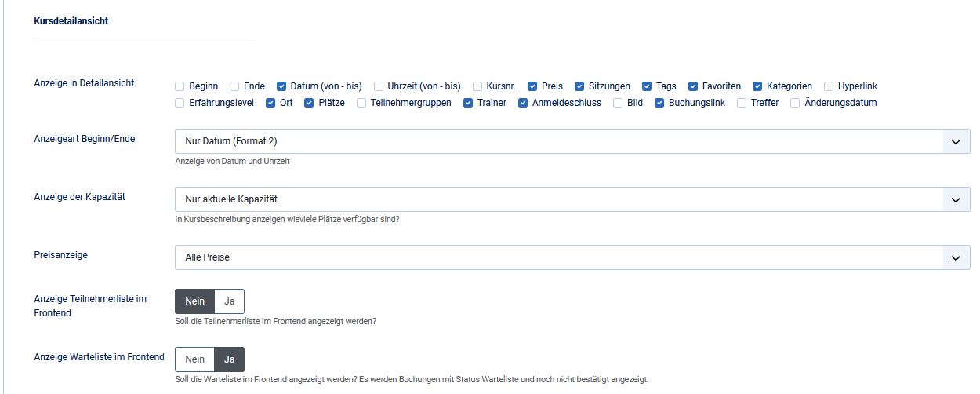Enable the Bild checkbox
This screenshot has width=980, height=394.
pos(618,103)
